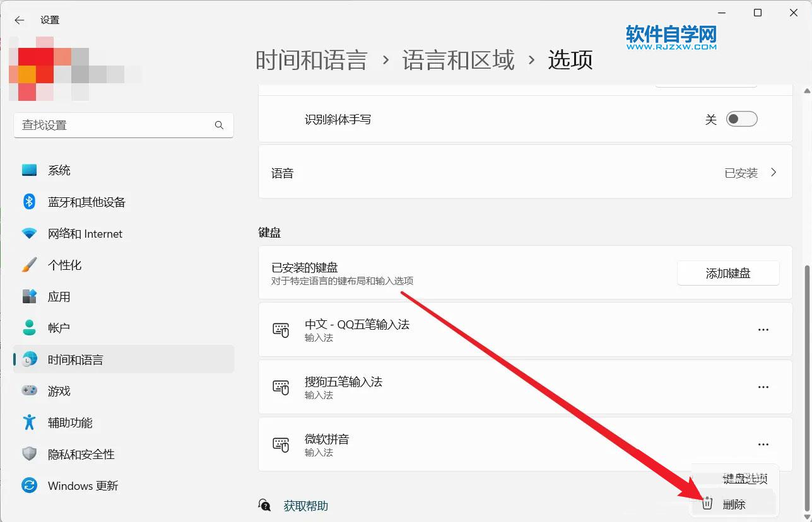Screen dimensions: 812x522
Task: Navigate to 语言和区域 via the breadcrumb
Action: 458,59
